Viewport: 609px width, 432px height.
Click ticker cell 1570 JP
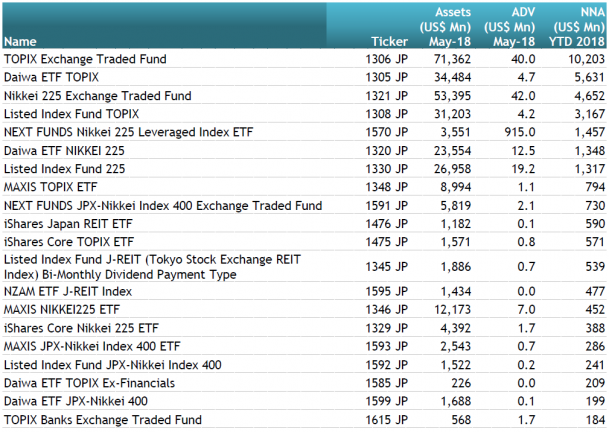[x=387, y=132]
